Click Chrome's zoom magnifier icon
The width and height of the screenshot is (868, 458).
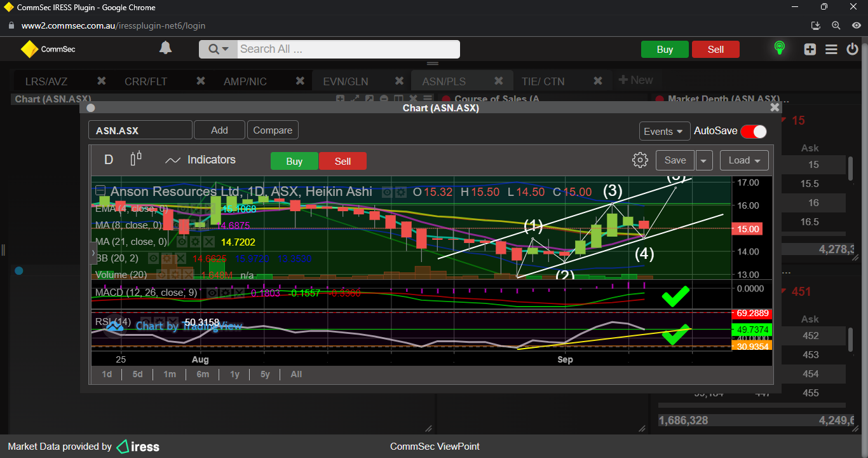tap(836, 25)
